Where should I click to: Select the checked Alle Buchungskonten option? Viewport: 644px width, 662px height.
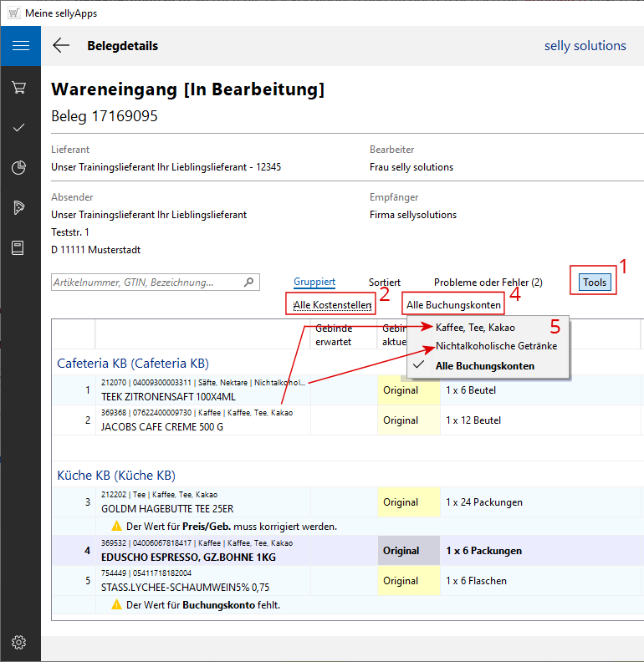(484, 365)
